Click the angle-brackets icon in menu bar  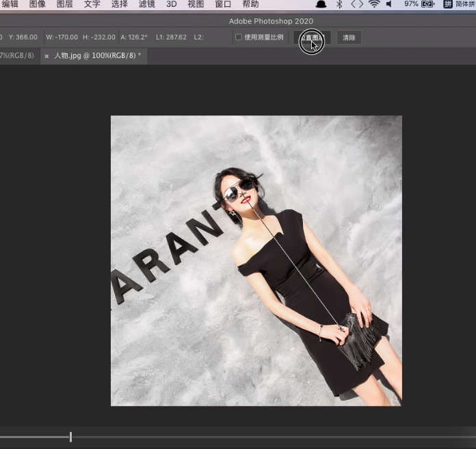click(x=357, y=4)
